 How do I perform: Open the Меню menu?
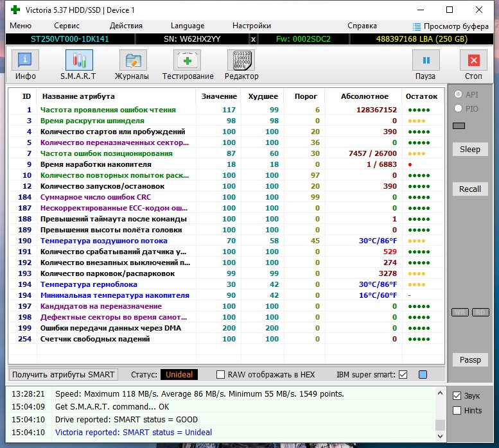pos(21,26)
